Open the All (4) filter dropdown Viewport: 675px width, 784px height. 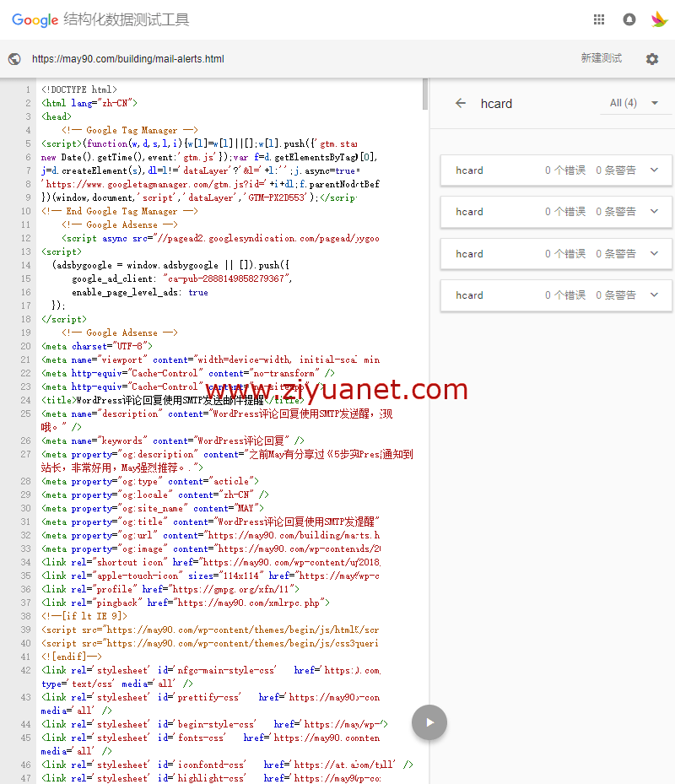pyautogui.click(x=635, y=103)
